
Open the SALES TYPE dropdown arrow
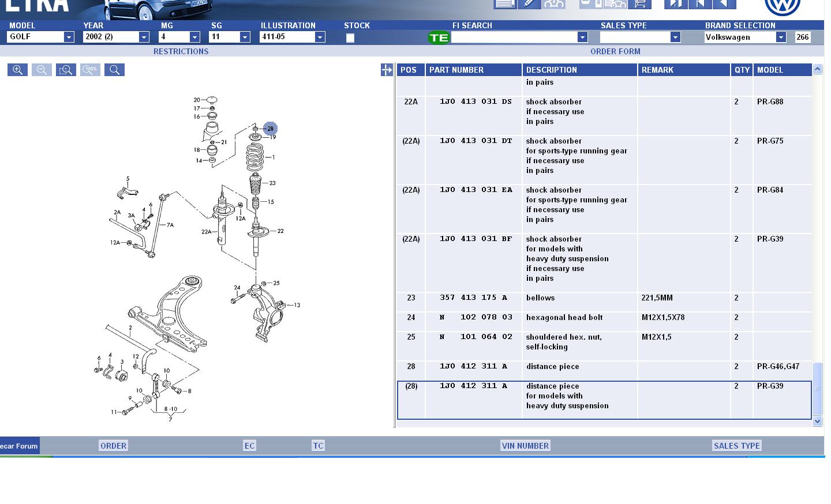(675, 37)
